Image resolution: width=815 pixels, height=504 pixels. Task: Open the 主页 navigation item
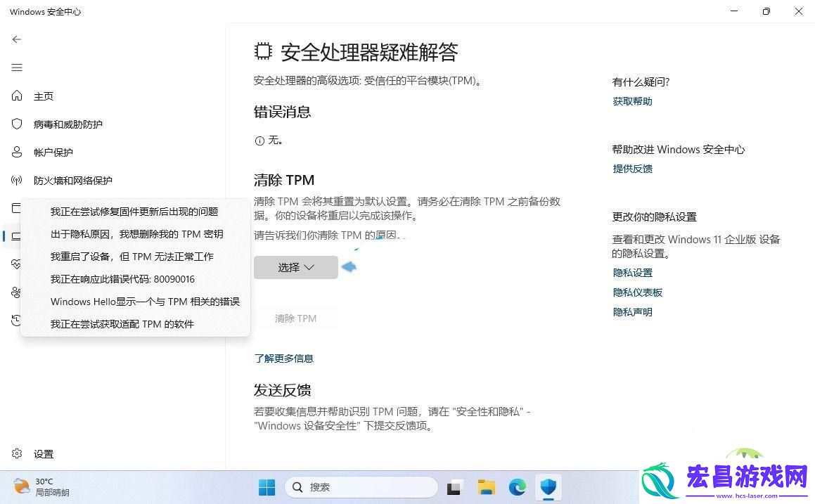(x=44, y=96)
